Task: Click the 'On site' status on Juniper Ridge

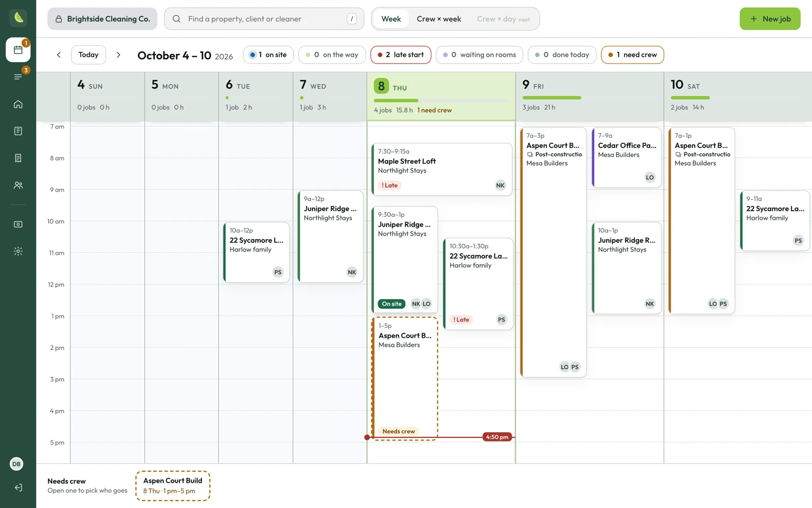Action: click(x=391, y=304)
